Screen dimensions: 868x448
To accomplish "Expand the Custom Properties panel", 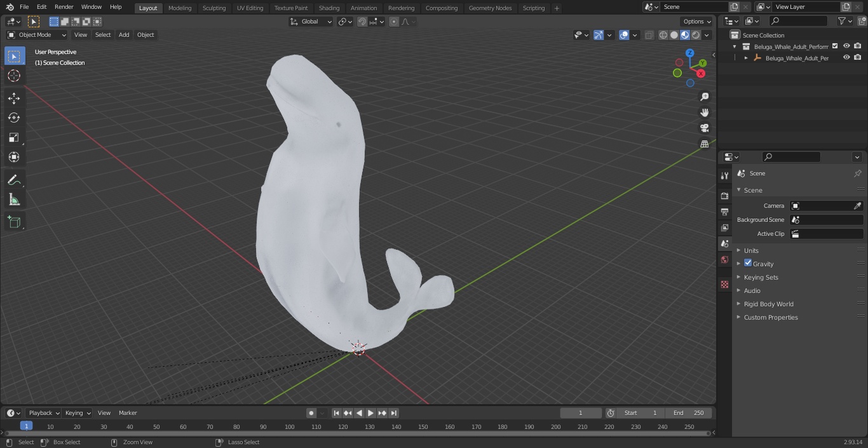I will [x=771, y=317].
